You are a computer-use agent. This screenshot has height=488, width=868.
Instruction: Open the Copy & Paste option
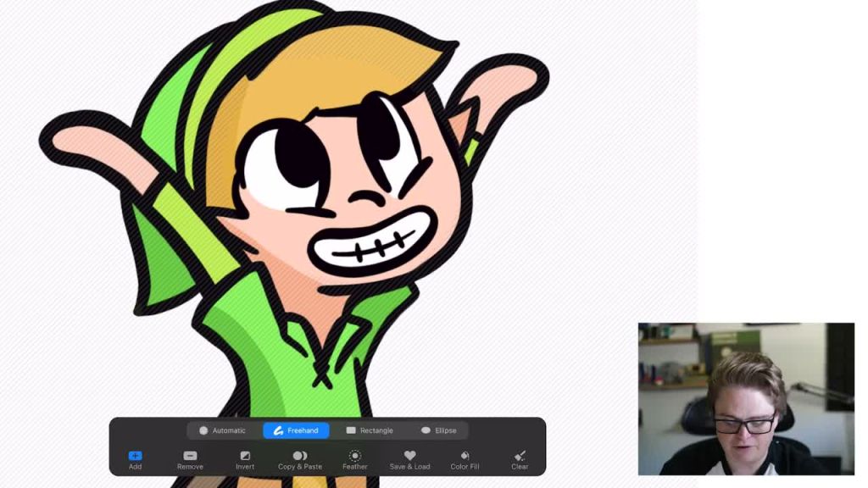click(300, 460)
